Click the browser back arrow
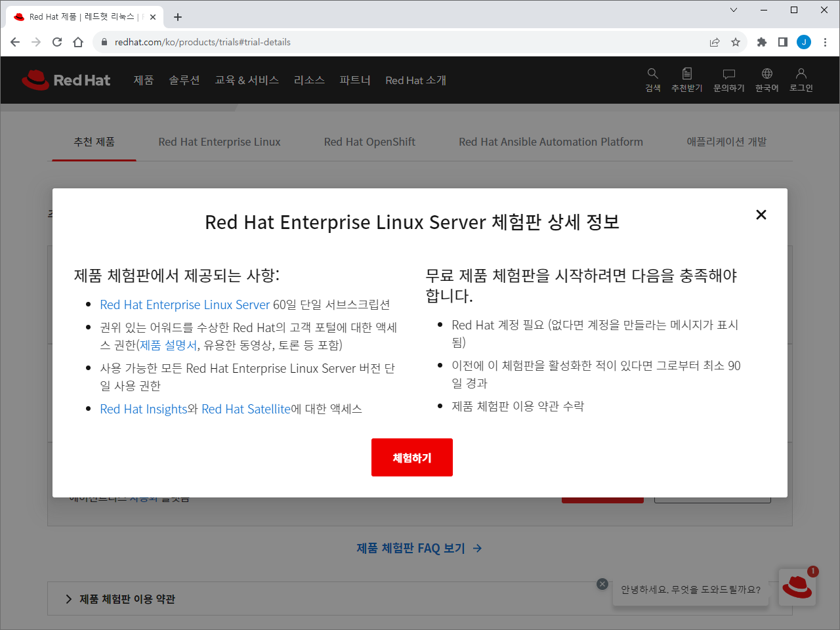 (15, 42)
